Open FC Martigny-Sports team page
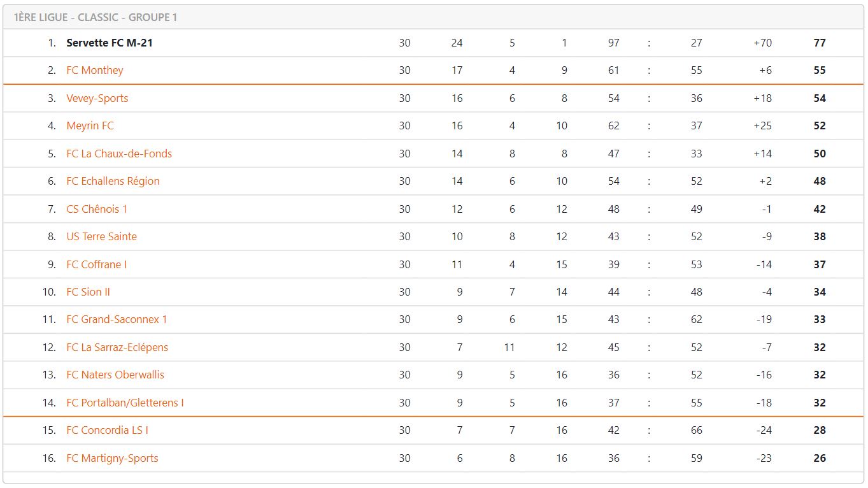 (x=112, y=458)
